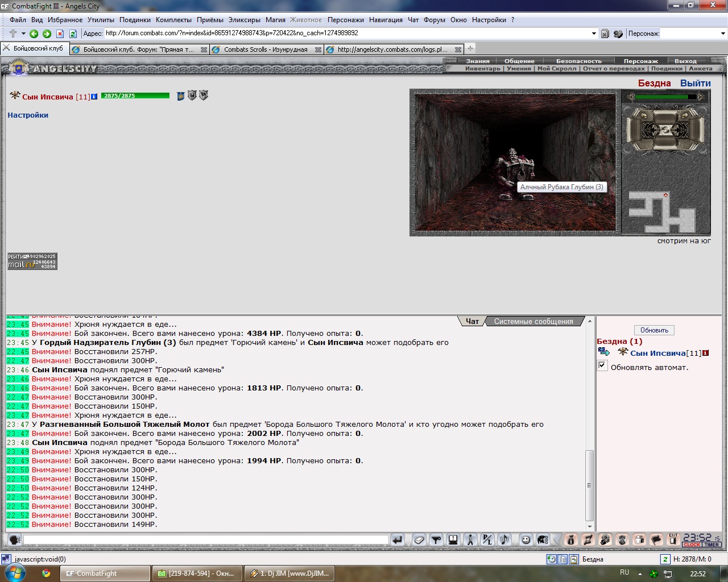
Task: Click the chat filter funnel icon
Action: 436,539
